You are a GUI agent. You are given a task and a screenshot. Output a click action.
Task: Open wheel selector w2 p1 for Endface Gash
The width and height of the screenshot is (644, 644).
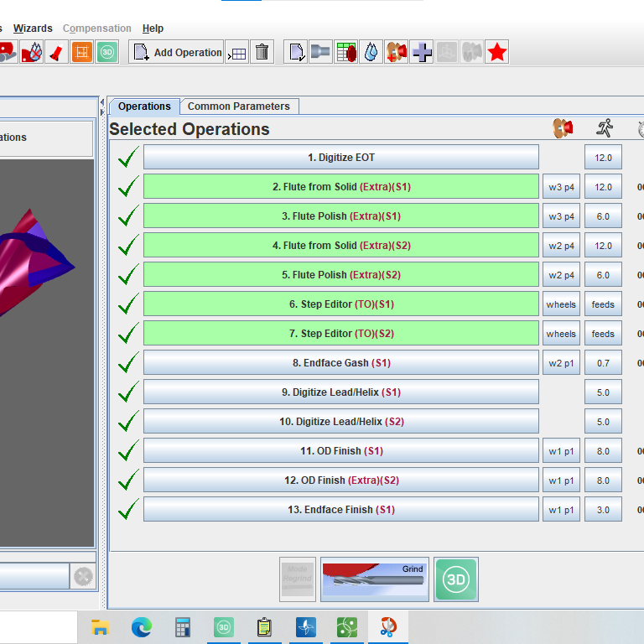point(561,363)
